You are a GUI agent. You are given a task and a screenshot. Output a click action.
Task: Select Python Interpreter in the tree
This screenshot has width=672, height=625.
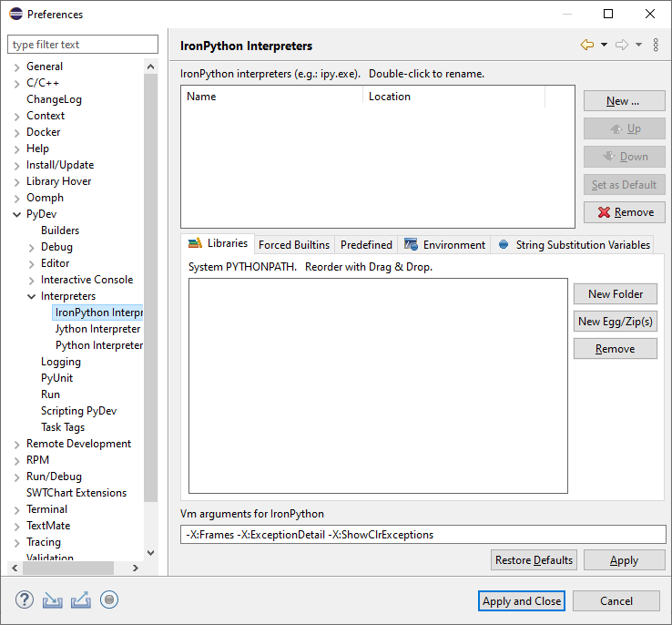click(x=99, y=345)
